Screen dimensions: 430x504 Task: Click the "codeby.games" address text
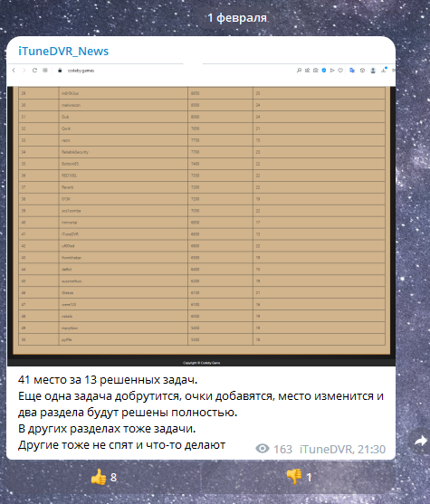(81, 71)
